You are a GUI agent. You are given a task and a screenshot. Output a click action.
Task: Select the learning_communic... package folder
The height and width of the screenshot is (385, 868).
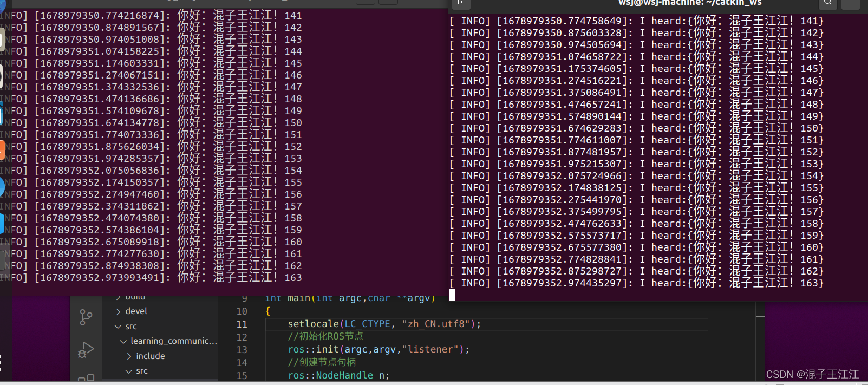[173, 341]
